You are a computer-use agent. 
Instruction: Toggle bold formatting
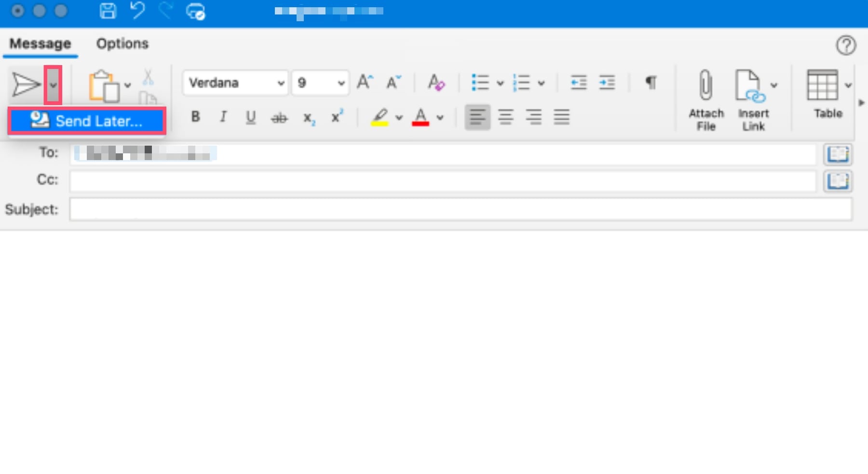point(195,117)
